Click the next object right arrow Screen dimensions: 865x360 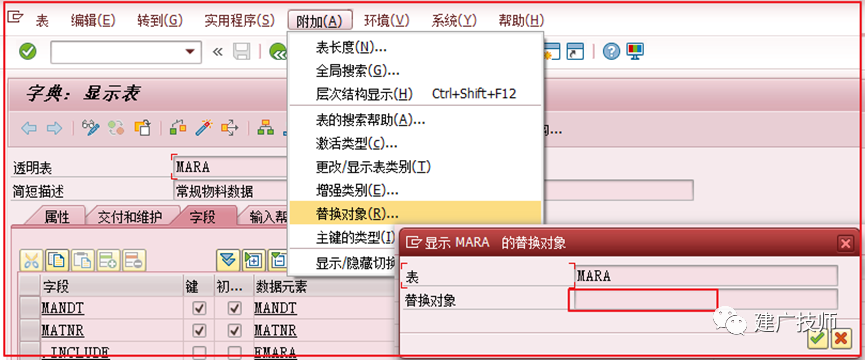pos(54,128)
